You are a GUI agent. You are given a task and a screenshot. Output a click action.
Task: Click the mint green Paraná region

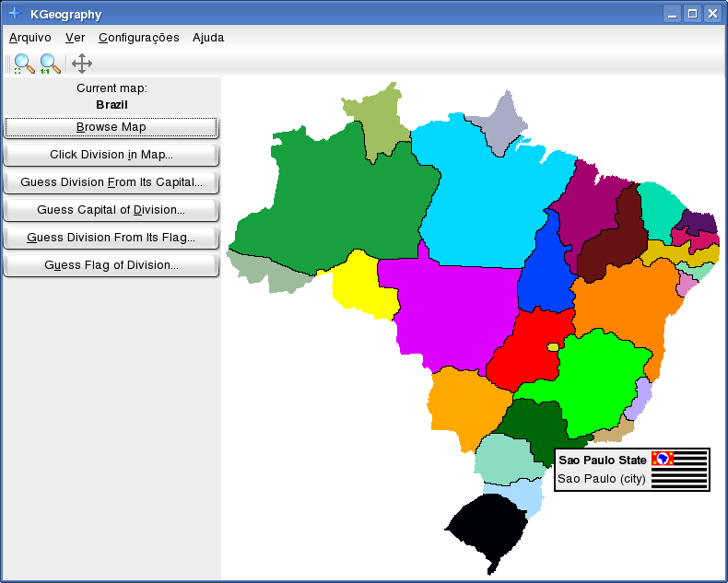[504, 460]
